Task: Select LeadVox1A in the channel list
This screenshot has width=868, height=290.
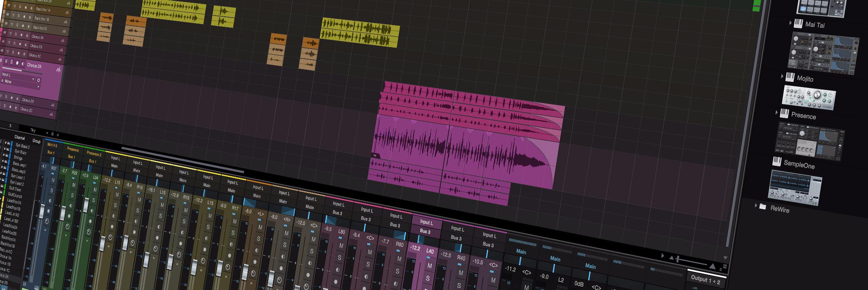Action: [14, 202]
